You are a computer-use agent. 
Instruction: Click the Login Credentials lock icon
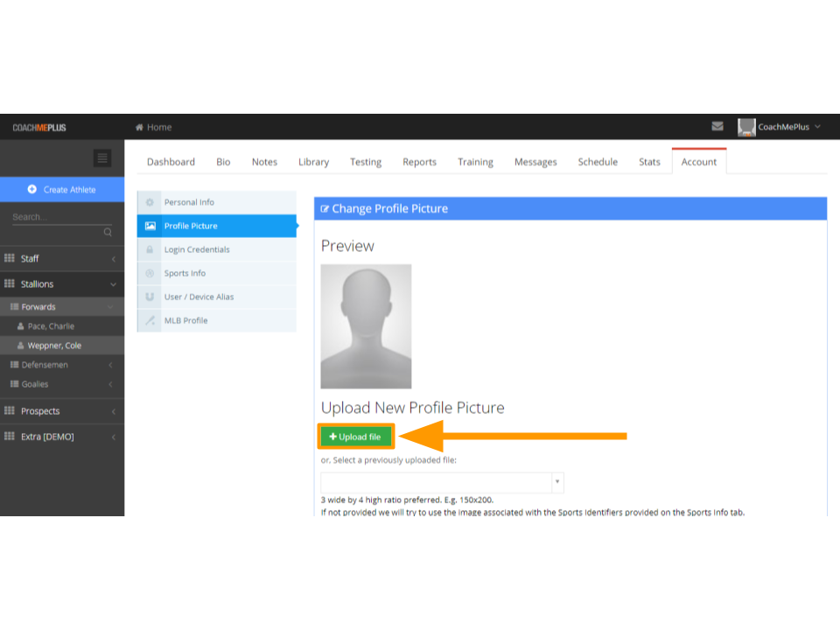coord(150,249)
